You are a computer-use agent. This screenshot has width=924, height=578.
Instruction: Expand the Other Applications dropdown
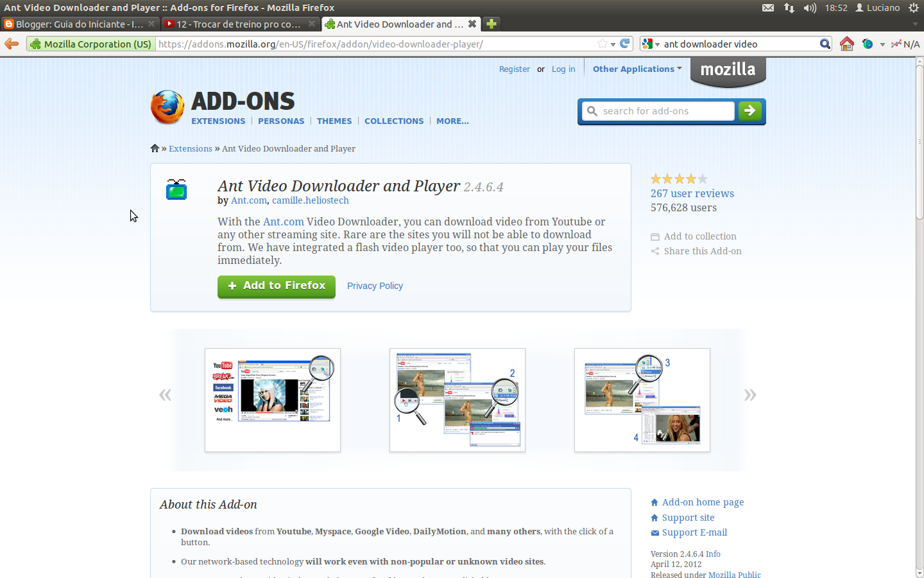[x=637, y=69]
